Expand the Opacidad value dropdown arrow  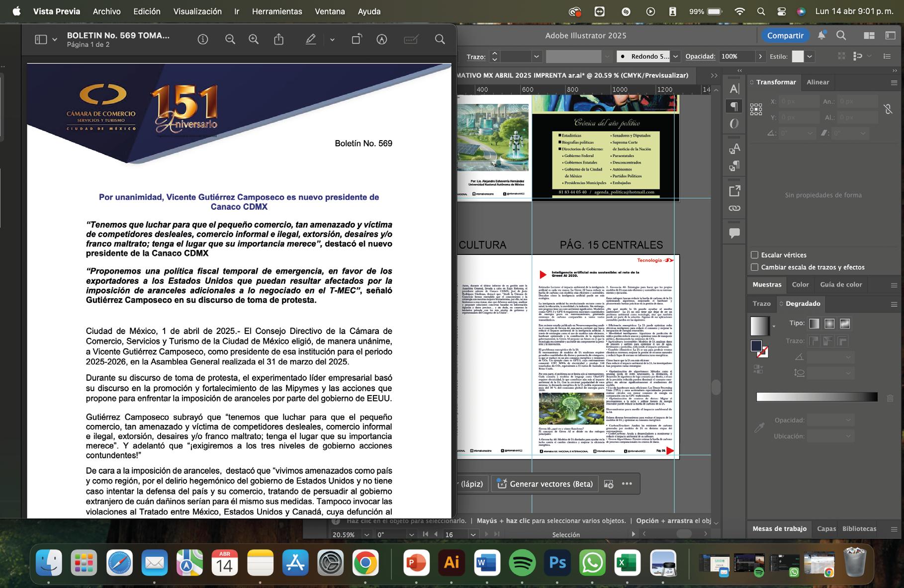click(x=760, y=57)
